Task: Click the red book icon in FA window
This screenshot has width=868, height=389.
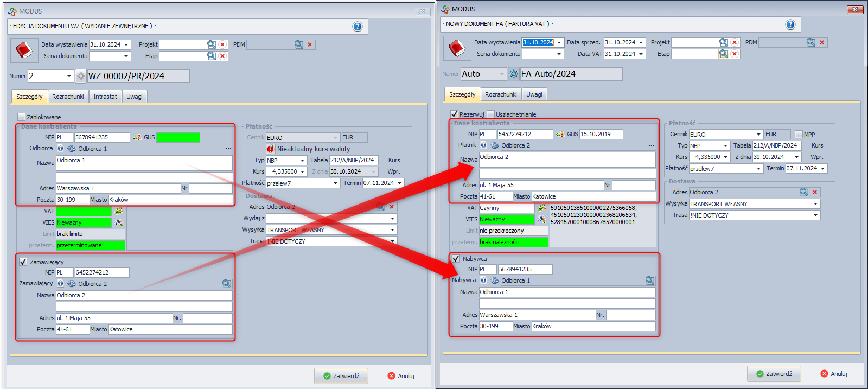Action: pos(456,48)
